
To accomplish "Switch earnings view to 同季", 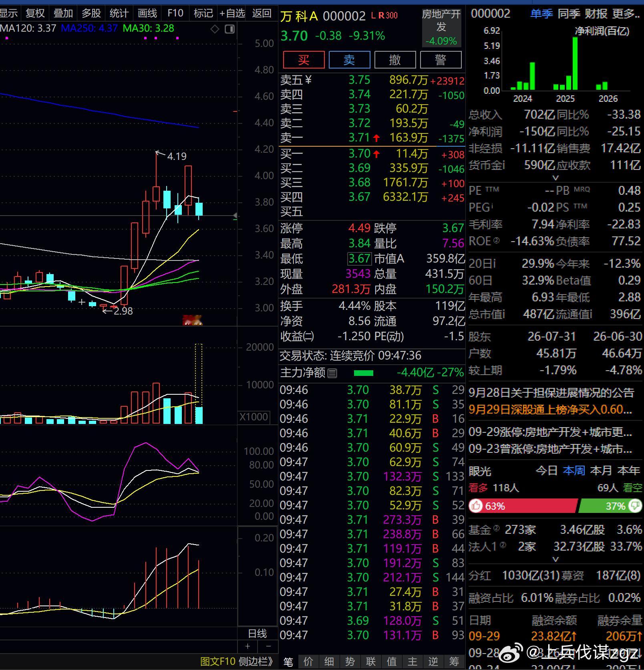I will [x=569, y=14].
